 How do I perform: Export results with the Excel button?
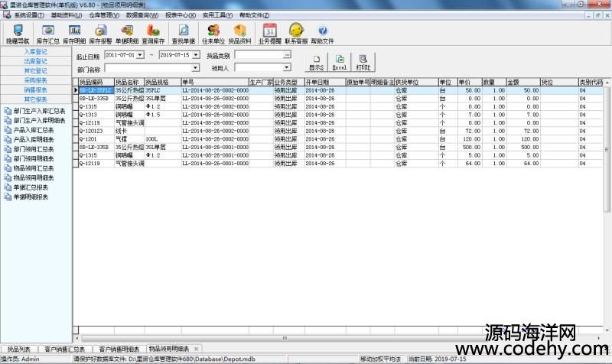340,63
